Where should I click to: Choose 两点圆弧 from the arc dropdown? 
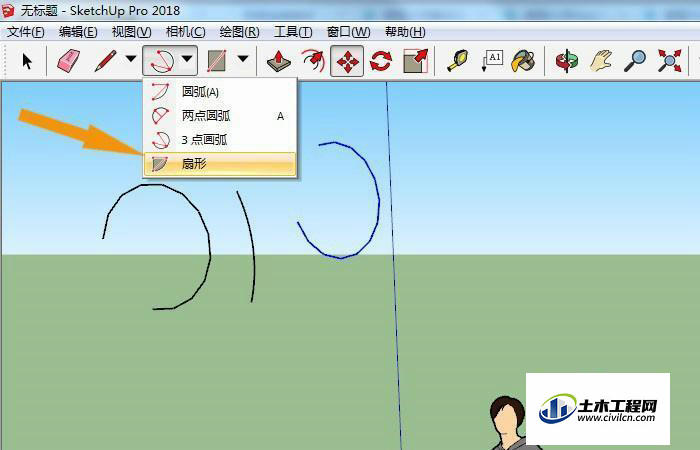[x=220, y=116]
